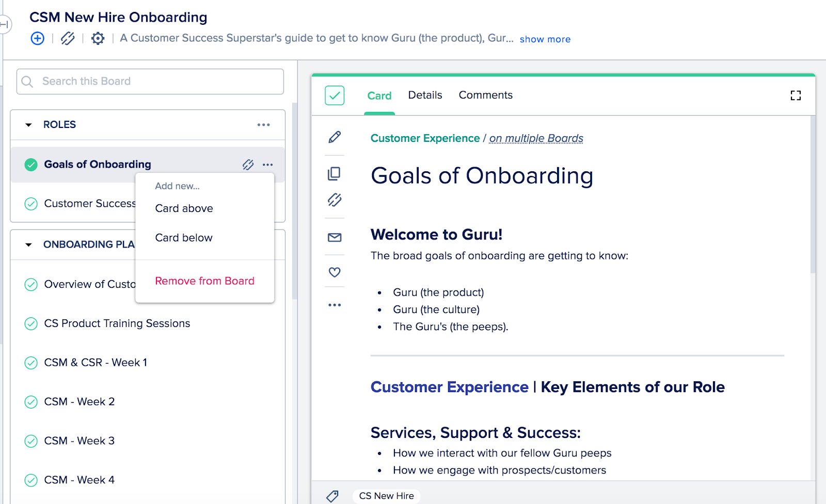This screenshot has height=504, width=826.
Task: Toggle check for CSM & CSR - Week 1
Action: point(31,363)
